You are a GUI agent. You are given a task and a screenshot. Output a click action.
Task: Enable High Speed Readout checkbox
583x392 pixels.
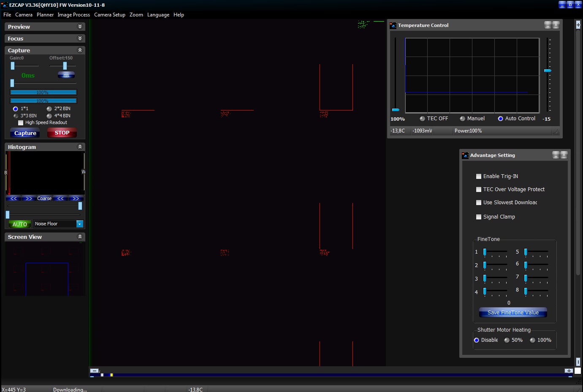[21, 123]
